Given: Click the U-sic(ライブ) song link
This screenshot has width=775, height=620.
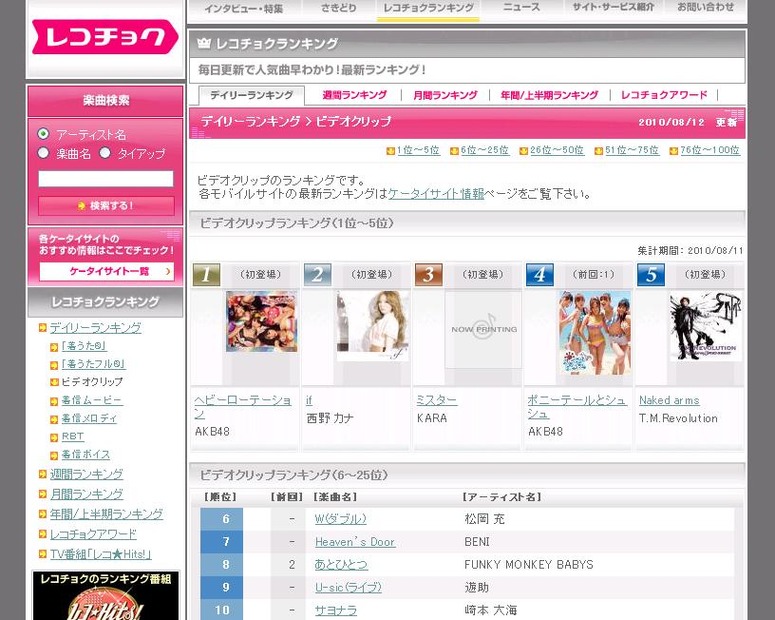Looking at the screenshot, I should coord(348,587).
